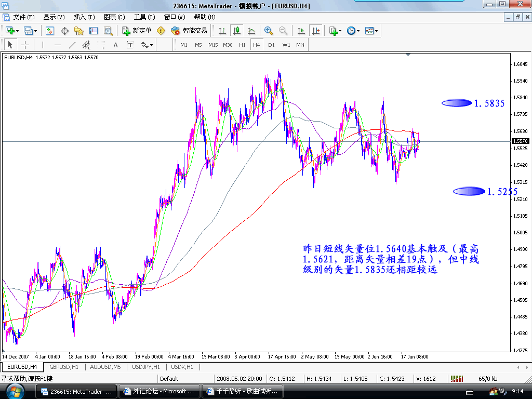Select the Horizontal Line drawing tool

58,45
